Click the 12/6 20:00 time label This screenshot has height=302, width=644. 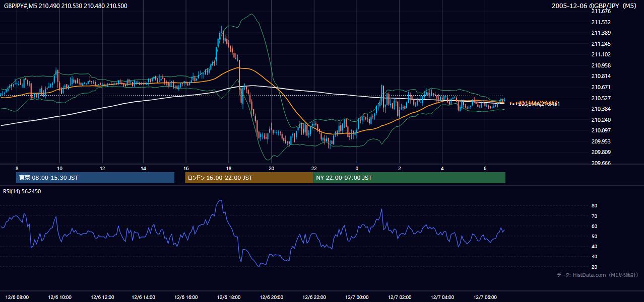pos(272,297)
